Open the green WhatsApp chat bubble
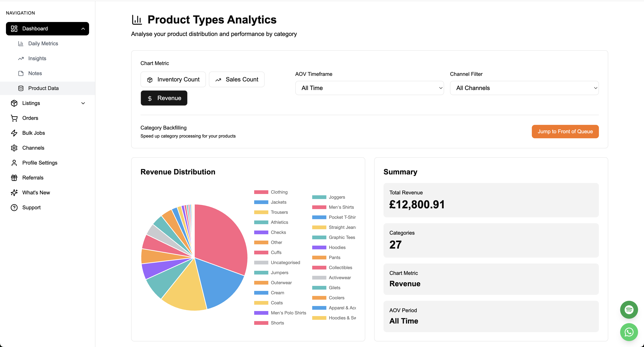Screen dimensions: 644x347 coord(629,332)
